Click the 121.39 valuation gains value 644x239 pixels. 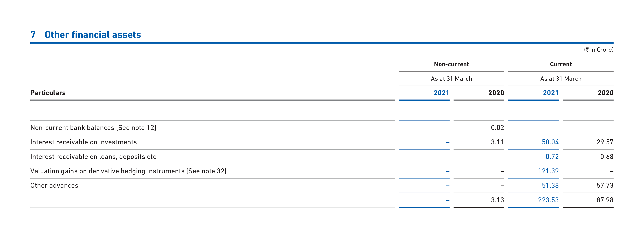tap(548, 171)
